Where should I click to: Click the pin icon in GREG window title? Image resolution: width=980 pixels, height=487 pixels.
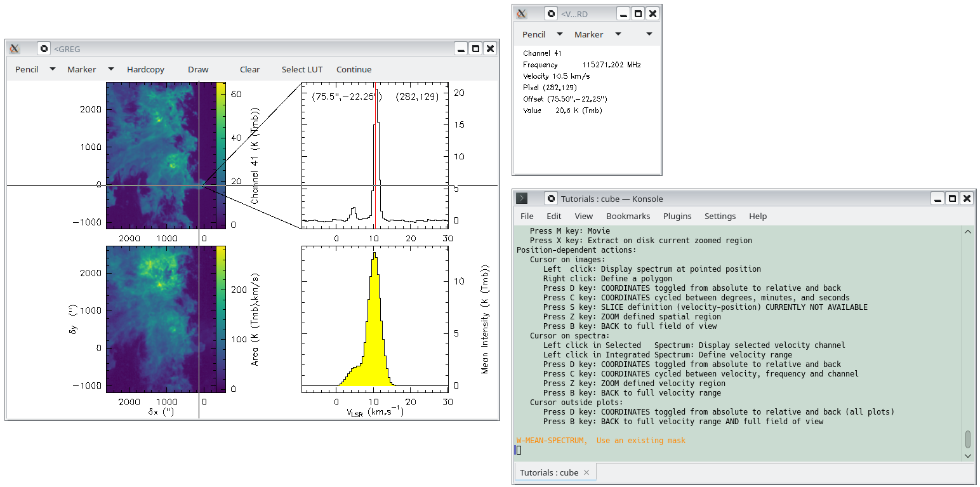pyautogui.click(x=44, y=49)
